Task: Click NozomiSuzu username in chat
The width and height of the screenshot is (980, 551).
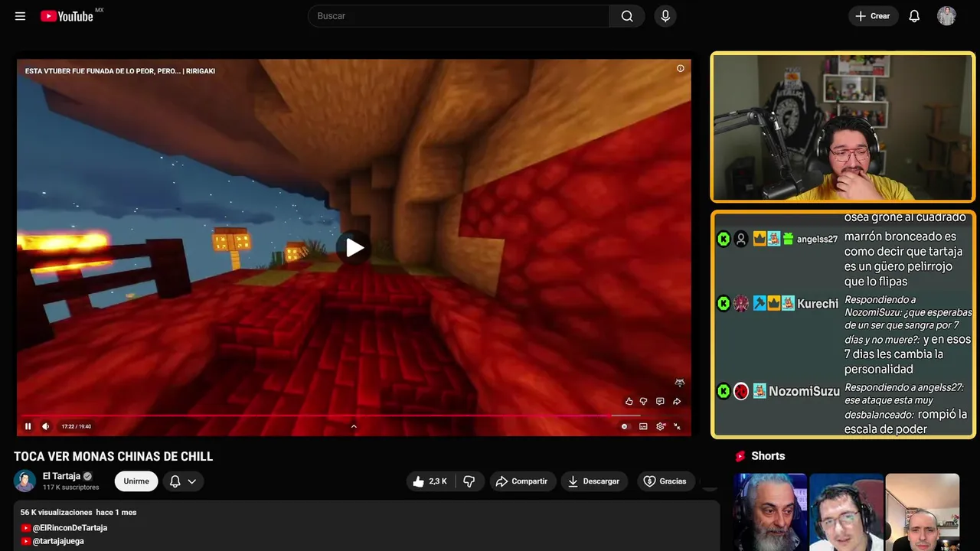Action: coord(804,391)
